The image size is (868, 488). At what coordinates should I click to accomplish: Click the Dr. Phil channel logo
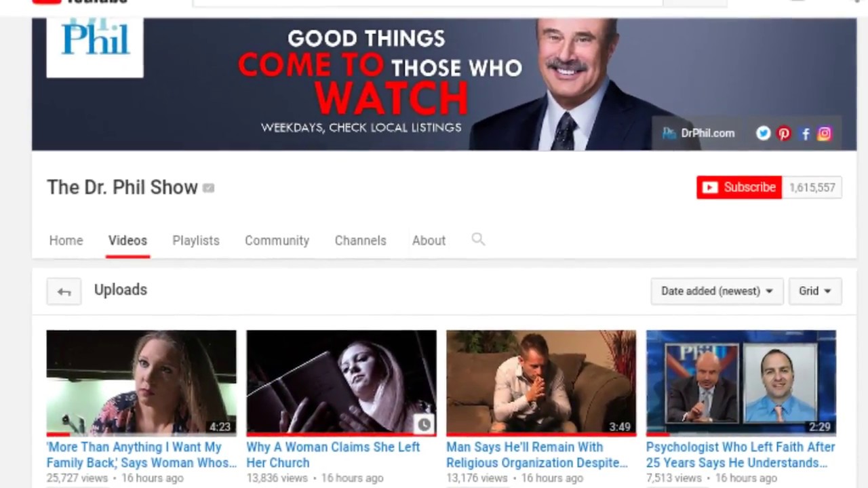click(x=95, y=47)
